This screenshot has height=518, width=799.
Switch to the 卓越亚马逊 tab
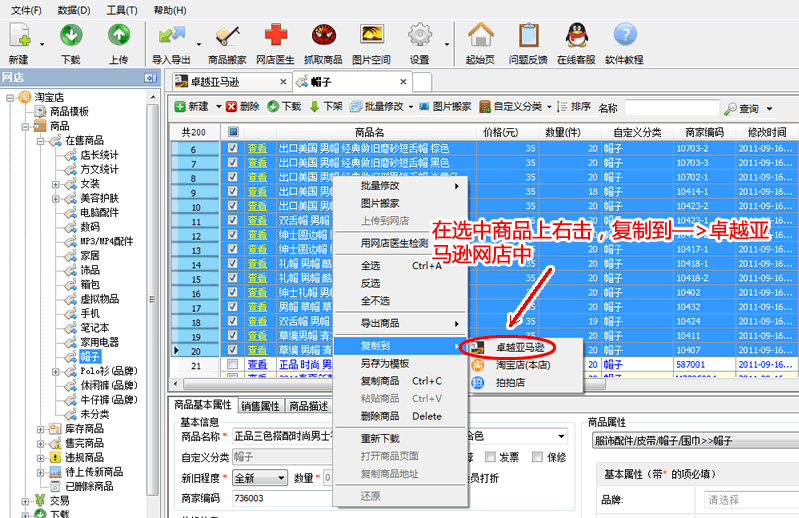pos(232,81)
